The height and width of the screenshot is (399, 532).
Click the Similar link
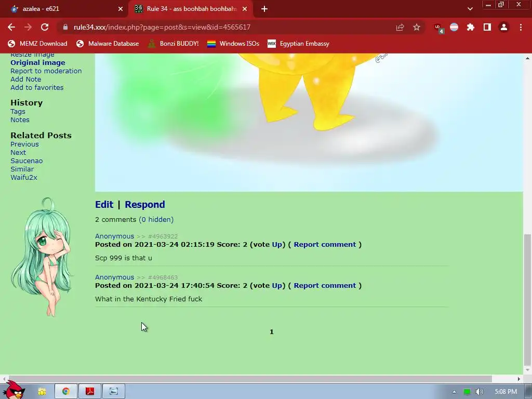pyautogui.click(x=22, y=169)
